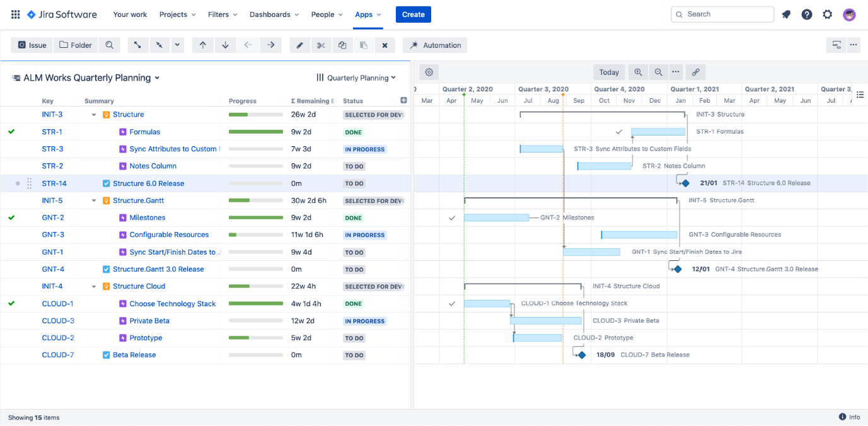
Task: Open the Automation menu
Action: (435, 45)
